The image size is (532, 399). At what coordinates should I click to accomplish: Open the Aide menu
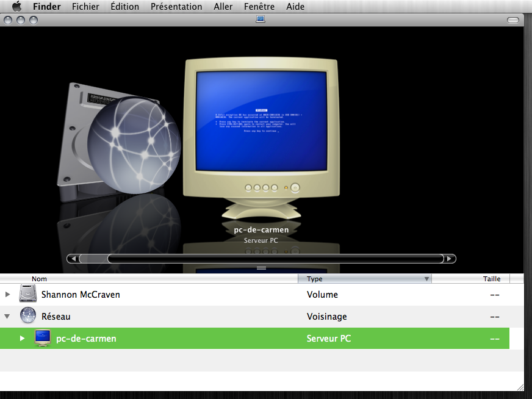tap(295, 7)
